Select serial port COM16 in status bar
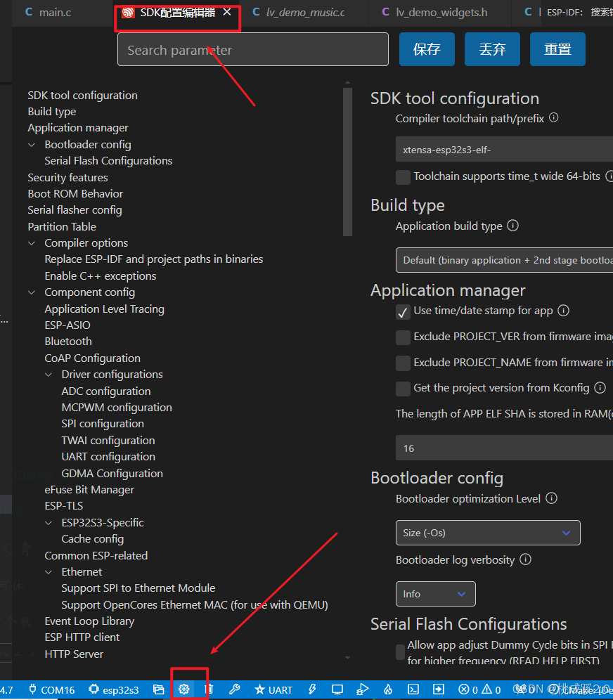Image resolution: width=613 pixels, height=700 pixels. 52,689
